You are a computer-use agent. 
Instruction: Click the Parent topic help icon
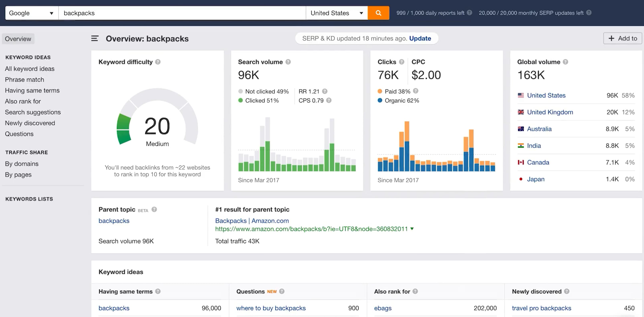click(x=154, y=210)
